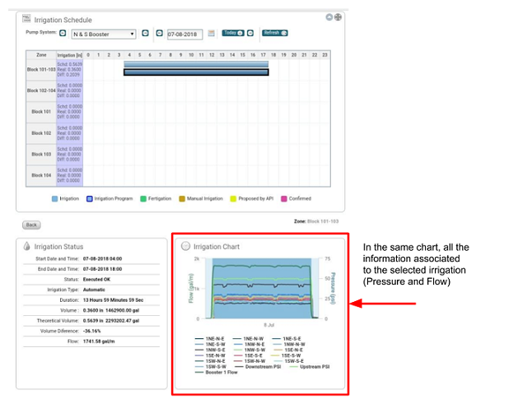Click the Back button
532x399 pixels.
click(31, 224)
